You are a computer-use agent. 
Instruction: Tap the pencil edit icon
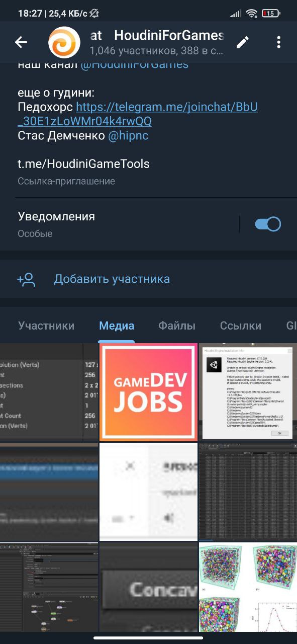pos(243,42)
